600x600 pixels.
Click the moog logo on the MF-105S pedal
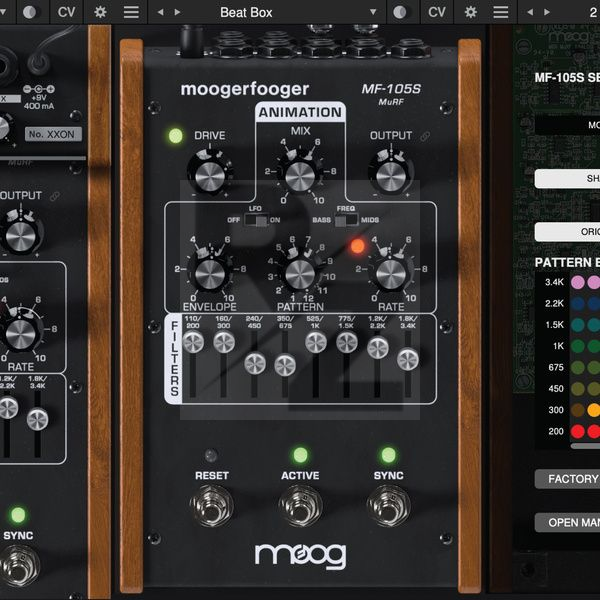pyautogui.click(x=300, y=556)
